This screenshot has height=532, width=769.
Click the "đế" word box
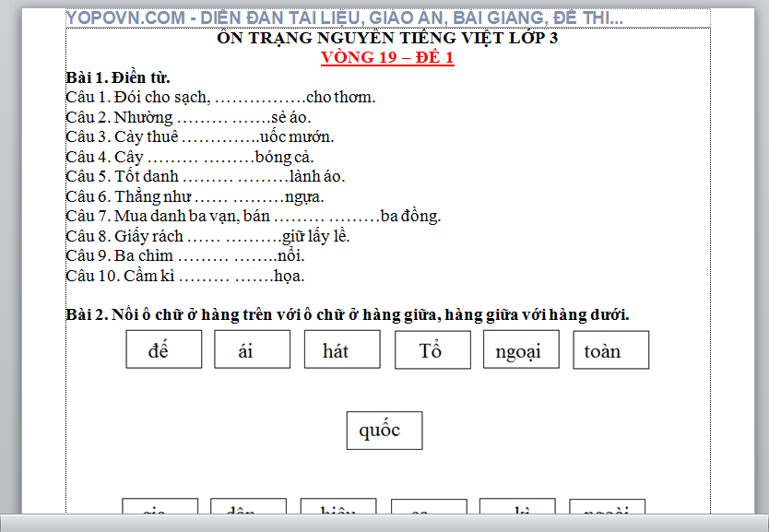(x=163, y=350)
